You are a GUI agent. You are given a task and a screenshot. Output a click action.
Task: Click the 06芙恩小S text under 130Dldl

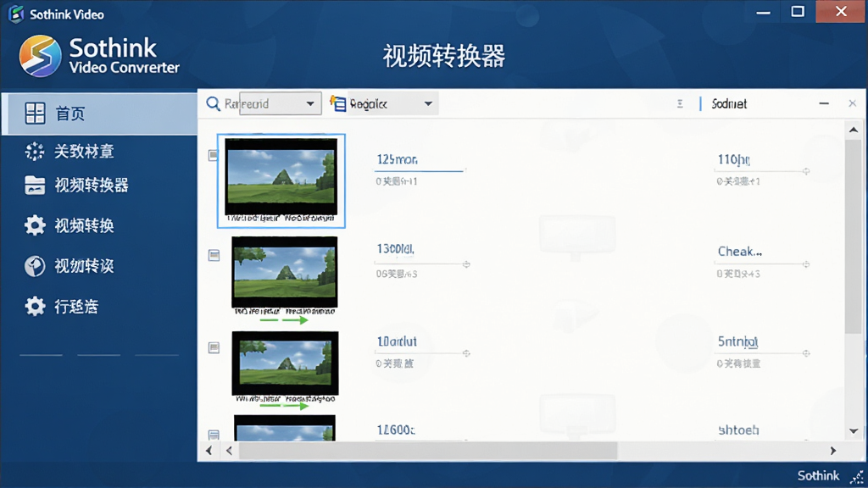397,274
